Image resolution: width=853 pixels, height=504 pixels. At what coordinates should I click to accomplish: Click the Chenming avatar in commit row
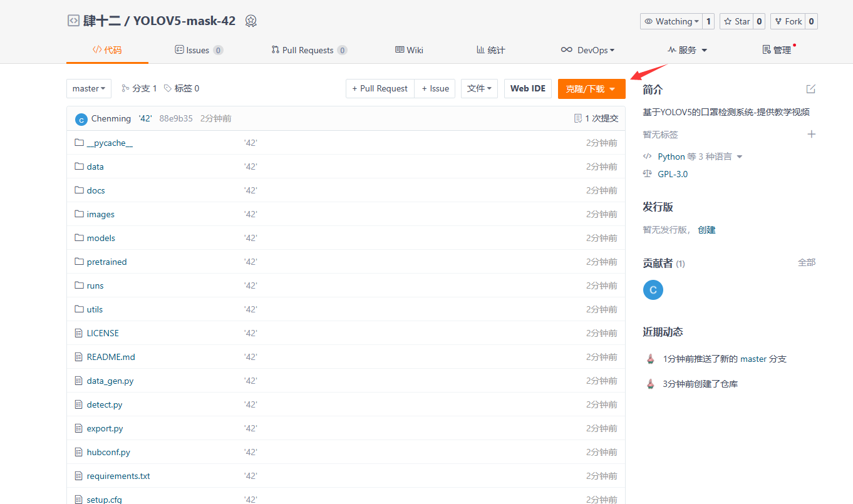point(81,119)
